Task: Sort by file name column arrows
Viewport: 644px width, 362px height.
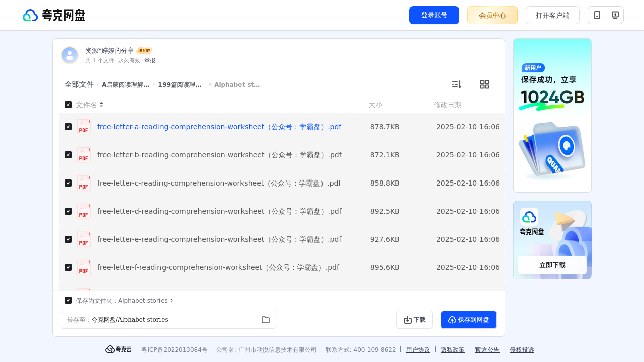Action: [x=101, y=105]
